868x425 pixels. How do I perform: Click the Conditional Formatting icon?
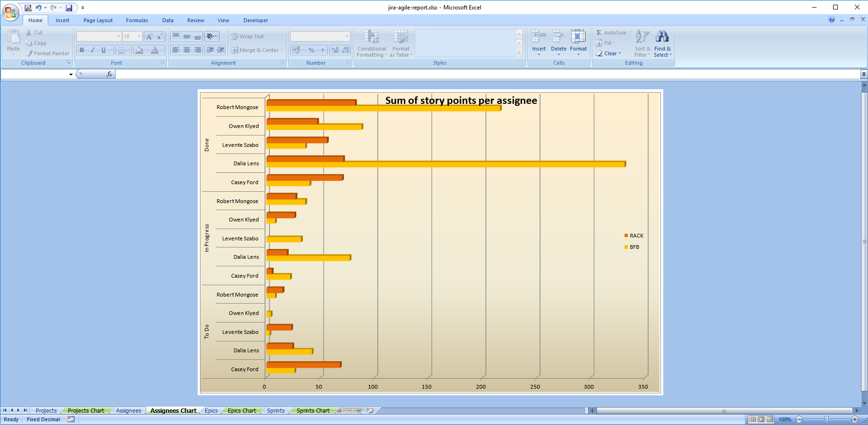tap(372, 37)
